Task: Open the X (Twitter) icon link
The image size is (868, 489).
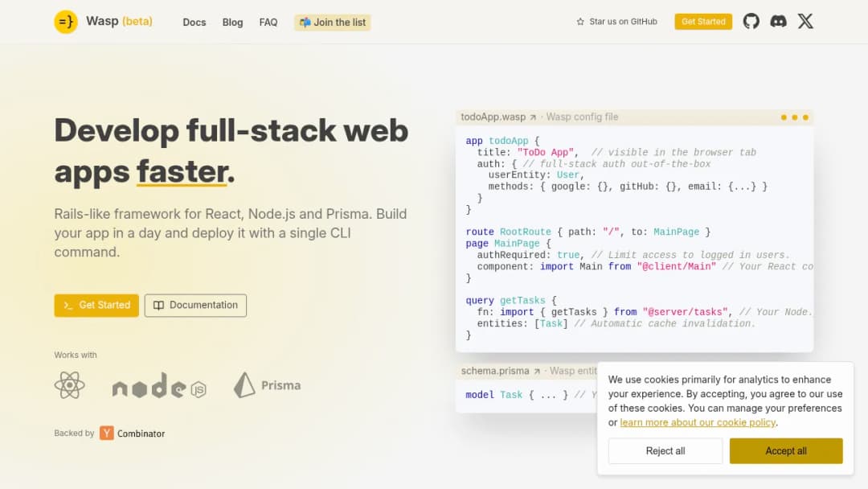Action: point(805,21)
